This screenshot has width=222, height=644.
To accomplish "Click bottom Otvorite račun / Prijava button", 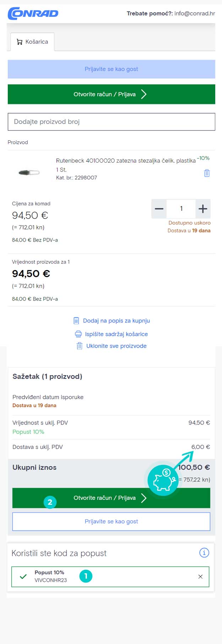I will (112, 498).
